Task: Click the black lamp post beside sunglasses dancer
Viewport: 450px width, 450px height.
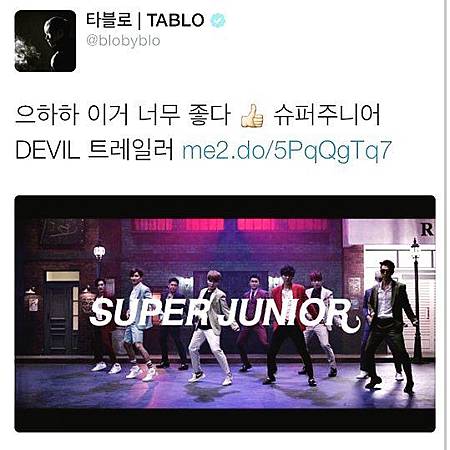Action: [416, 300]
